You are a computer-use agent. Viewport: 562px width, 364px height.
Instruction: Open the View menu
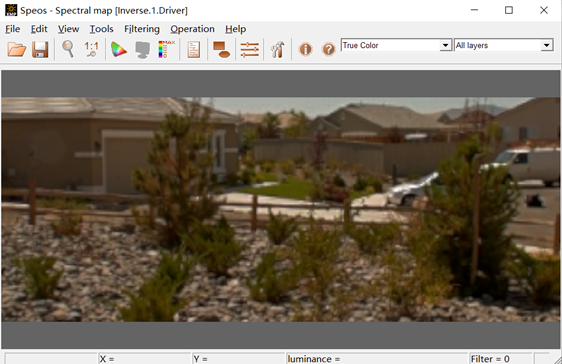(68, 29)
